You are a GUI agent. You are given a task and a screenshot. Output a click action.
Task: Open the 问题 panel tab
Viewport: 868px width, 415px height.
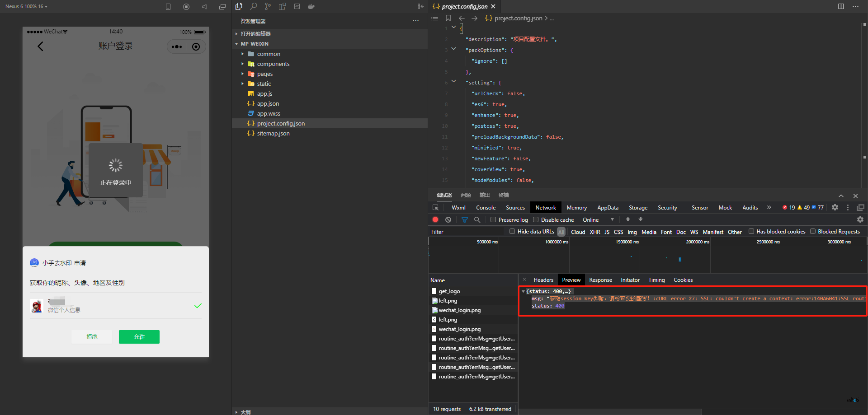pos(466,195)
